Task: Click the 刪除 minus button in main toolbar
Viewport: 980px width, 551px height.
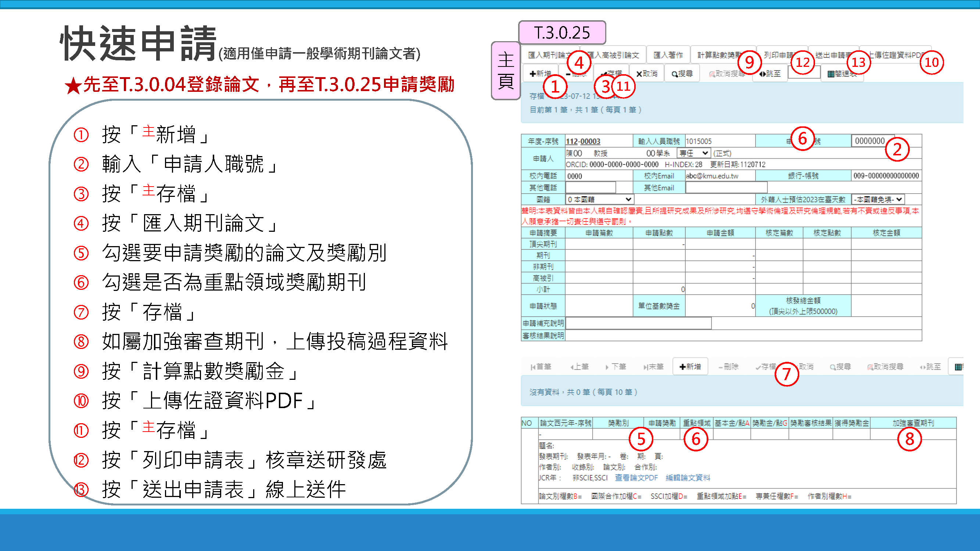Action: click(576, 73)
